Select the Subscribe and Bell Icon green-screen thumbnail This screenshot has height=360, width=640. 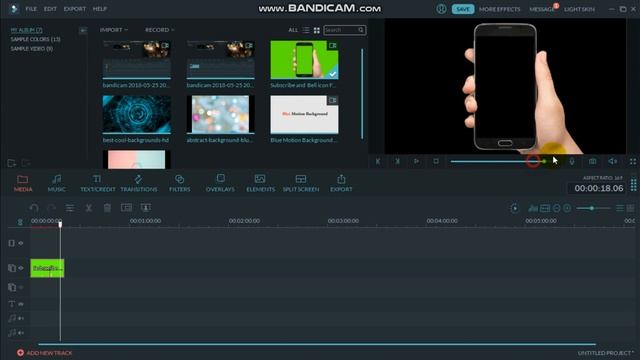point(304,60)
